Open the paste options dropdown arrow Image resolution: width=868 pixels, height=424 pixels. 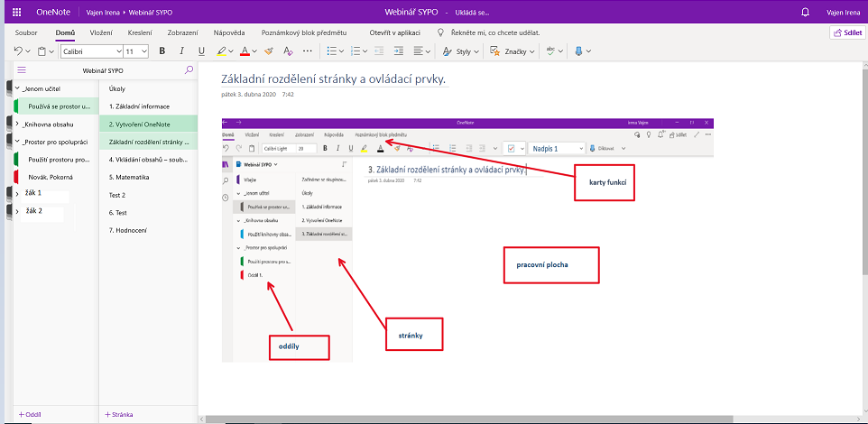(51, 51)
